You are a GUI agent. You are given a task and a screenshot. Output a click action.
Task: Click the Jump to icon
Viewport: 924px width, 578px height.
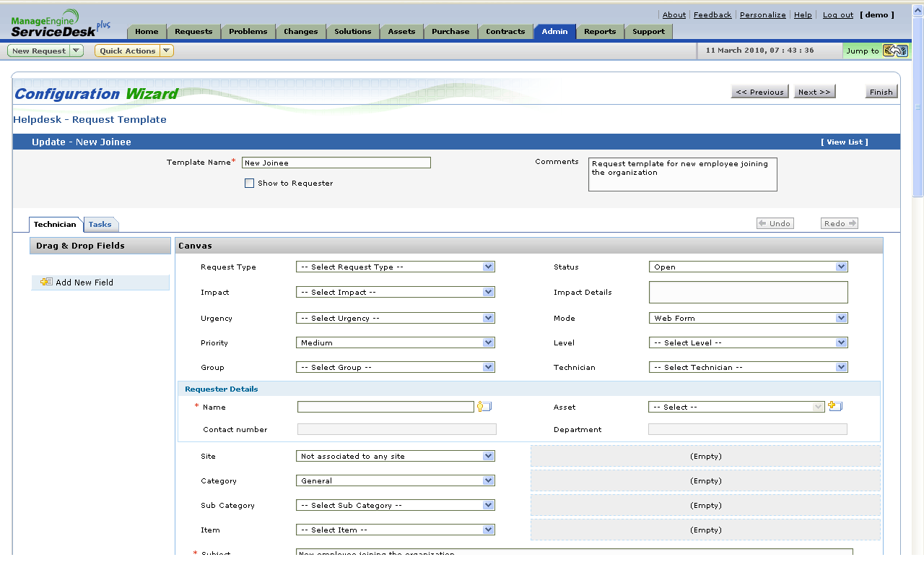(895, 51)
